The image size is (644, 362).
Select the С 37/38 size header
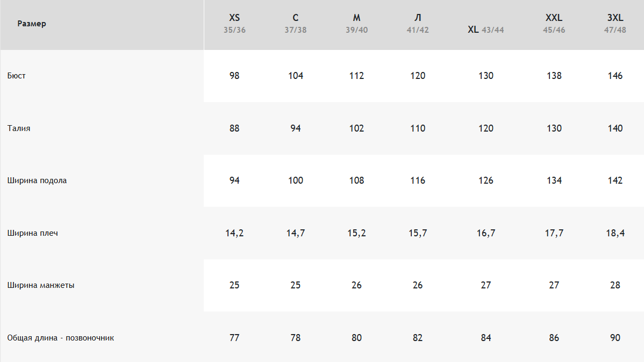tap(295, 24)
